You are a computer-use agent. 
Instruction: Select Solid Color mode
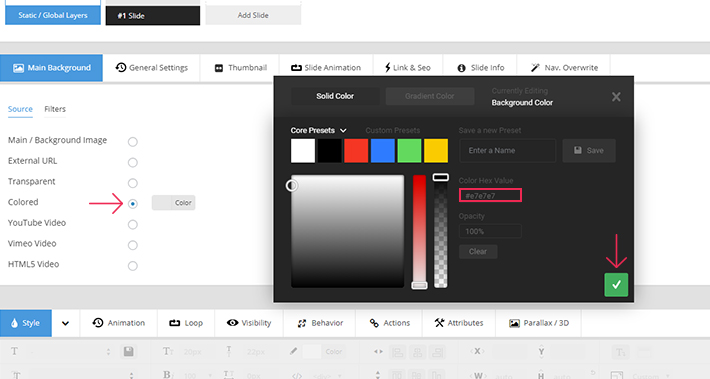[x=335, y=96]
